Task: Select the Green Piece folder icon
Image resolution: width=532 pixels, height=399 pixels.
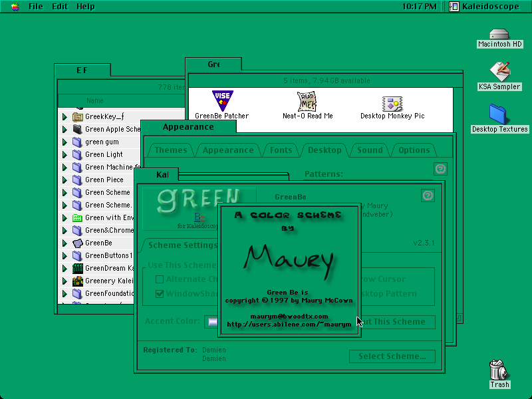Action: pos(77,180)
